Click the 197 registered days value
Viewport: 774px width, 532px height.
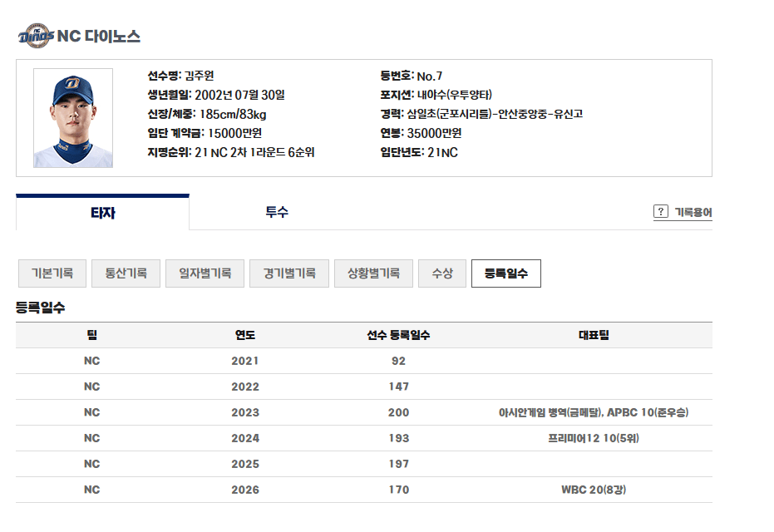(399, 464)
